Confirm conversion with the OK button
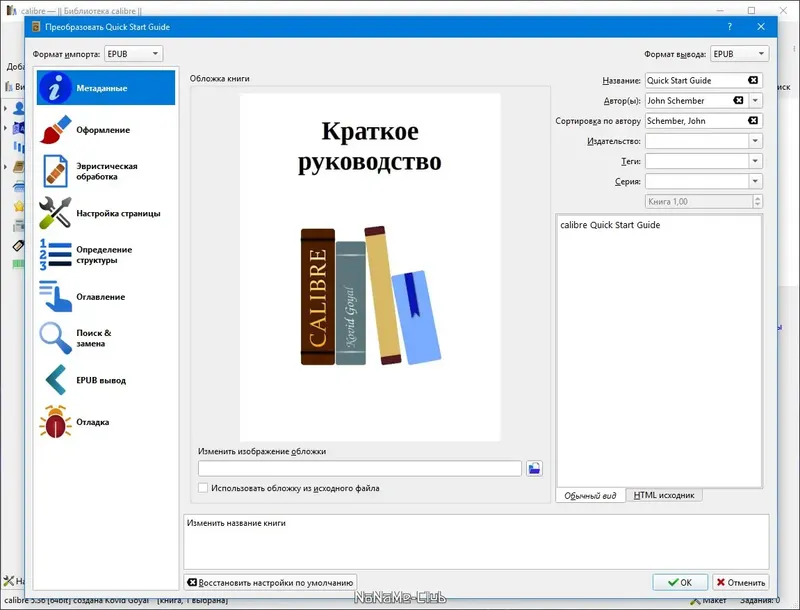This screenshot has height=610, width=800. 682,581
